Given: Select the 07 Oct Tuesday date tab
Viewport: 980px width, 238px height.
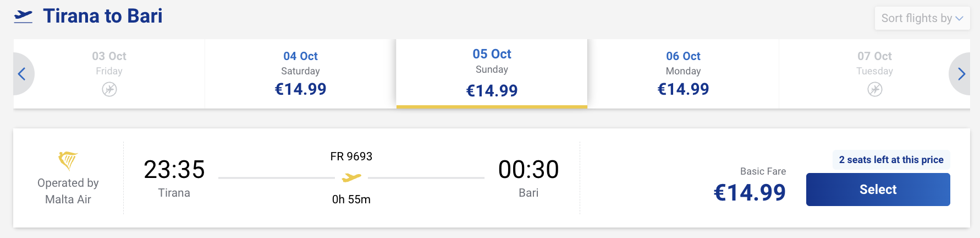Looking at the screenshot, I should pyautogui.click(x=874, y=74).
